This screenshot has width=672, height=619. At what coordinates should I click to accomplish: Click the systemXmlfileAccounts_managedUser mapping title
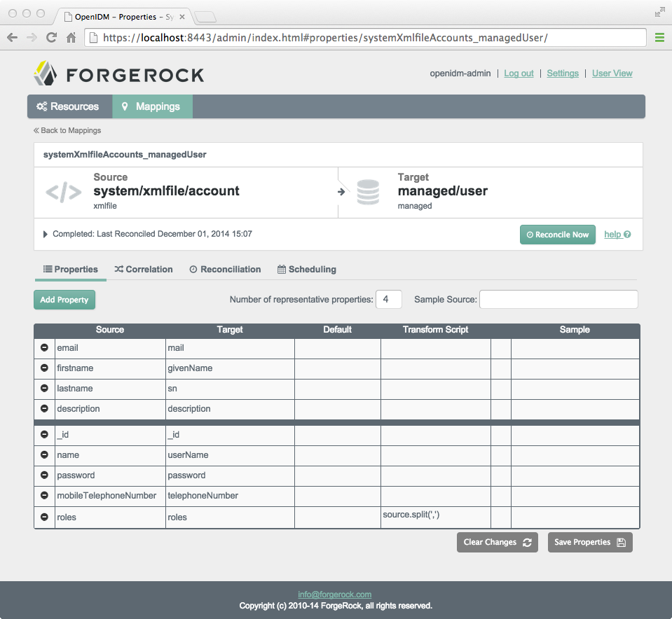click(x=125, y=155)
